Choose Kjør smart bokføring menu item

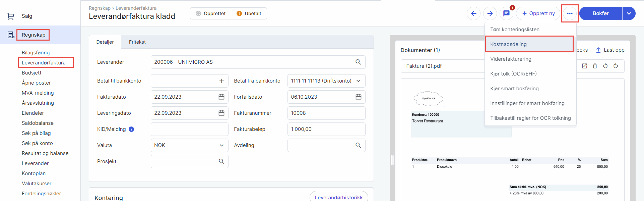(x=514, y=89)
